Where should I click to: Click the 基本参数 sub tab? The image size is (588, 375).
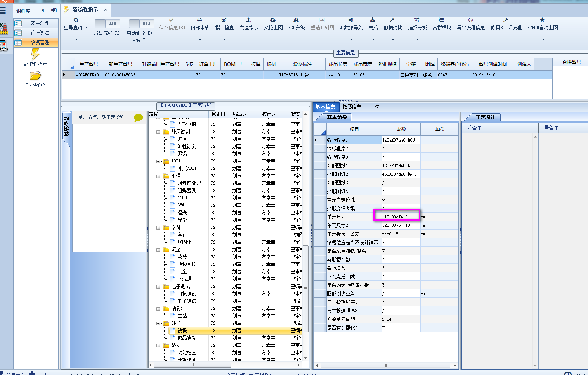(336, 117)
